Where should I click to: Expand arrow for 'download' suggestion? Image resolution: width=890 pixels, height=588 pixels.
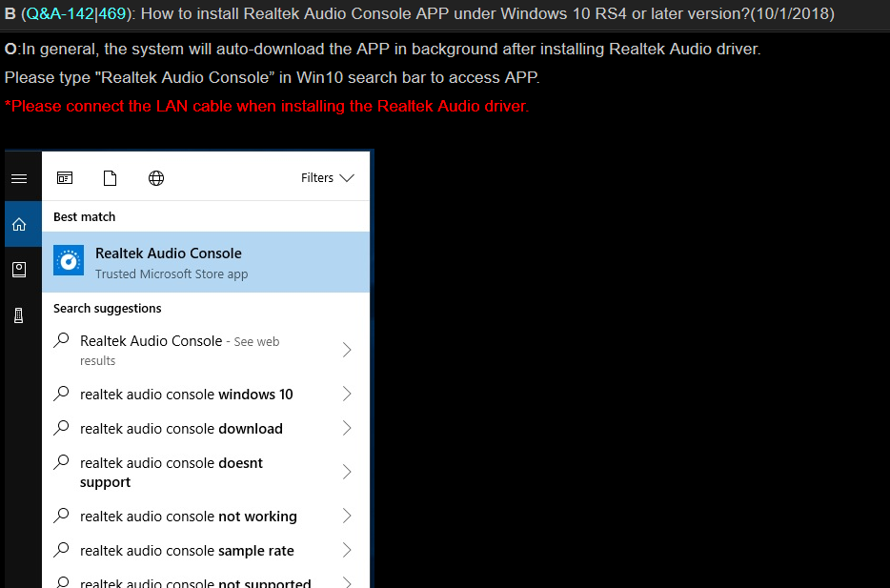pyautogui.click(x=348, y=429)
